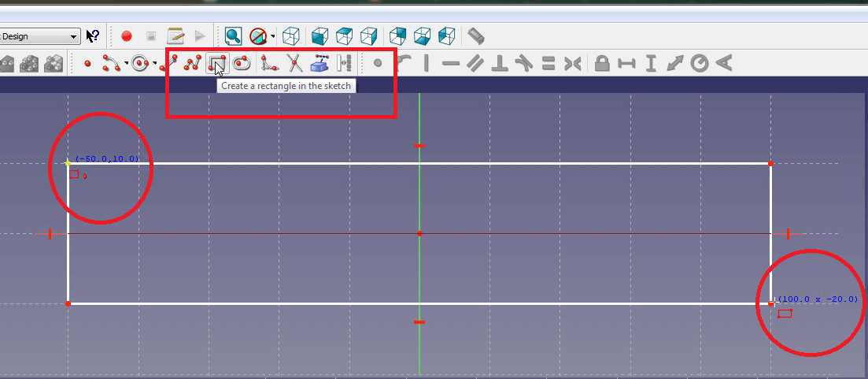This screenshot has width=868, height=379.
Task: Click the rectangle's top-right corner vertex
Action: [770, 163]
